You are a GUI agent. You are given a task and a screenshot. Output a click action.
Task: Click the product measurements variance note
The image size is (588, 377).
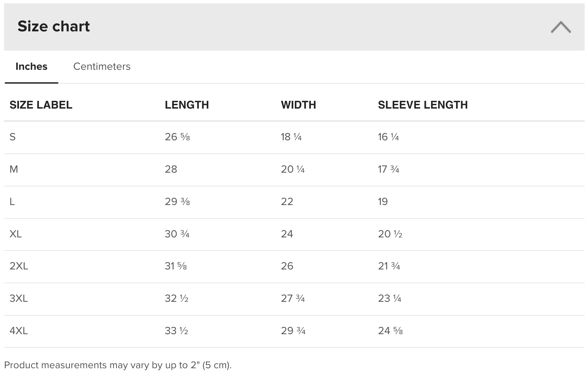tap(118, 365)
